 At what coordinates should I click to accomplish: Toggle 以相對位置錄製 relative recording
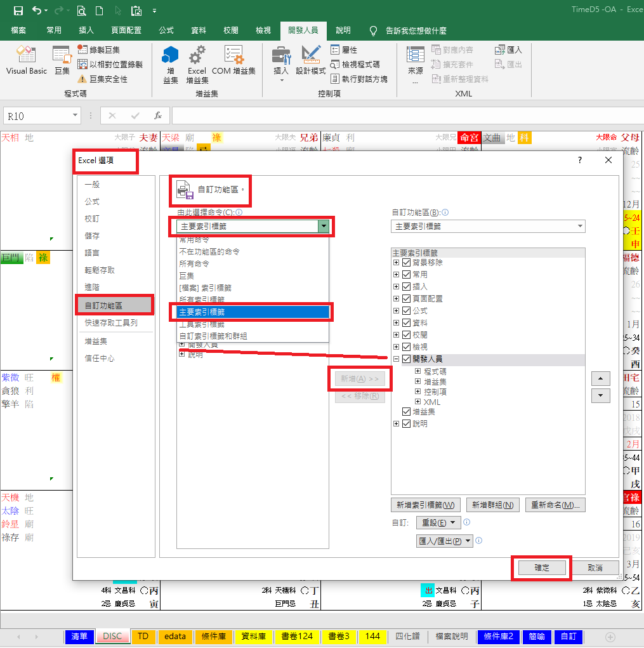tap(110, 64)
